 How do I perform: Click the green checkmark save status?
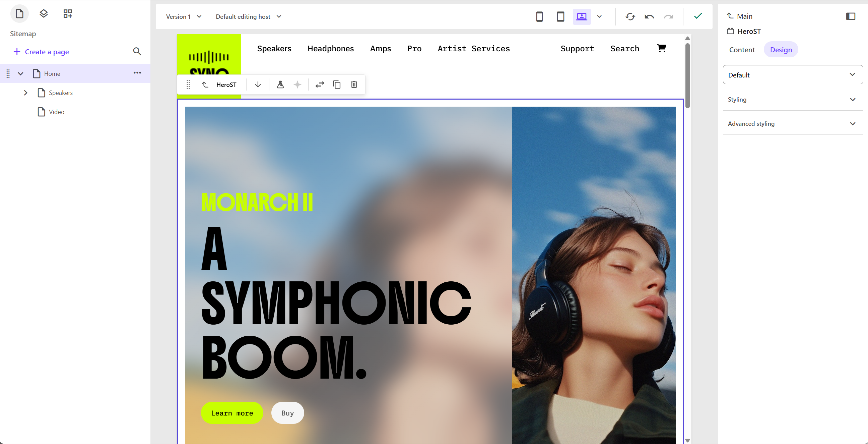tap(698, 16)
